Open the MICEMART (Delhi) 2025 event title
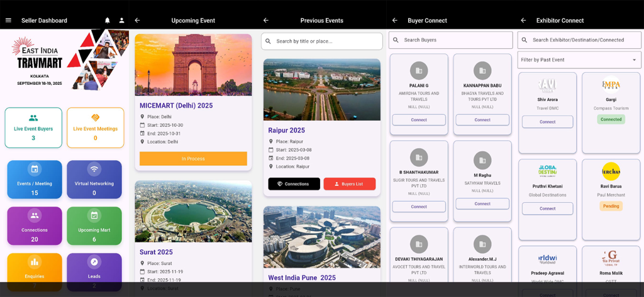The height and width of the screenshot is (297, 644). tap(176, 105)
